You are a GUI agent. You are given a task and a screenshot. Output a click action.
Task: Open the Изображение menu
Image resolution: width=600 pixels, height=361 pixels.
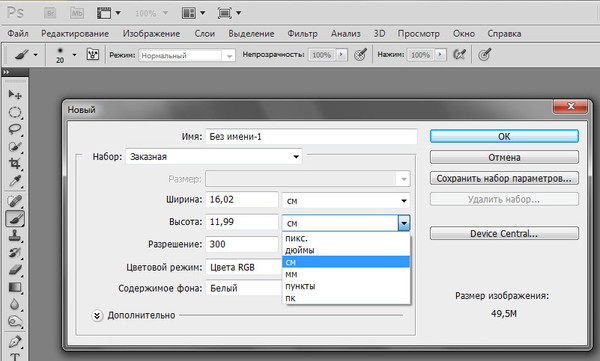pyautogui.click(x=151, y=34)
